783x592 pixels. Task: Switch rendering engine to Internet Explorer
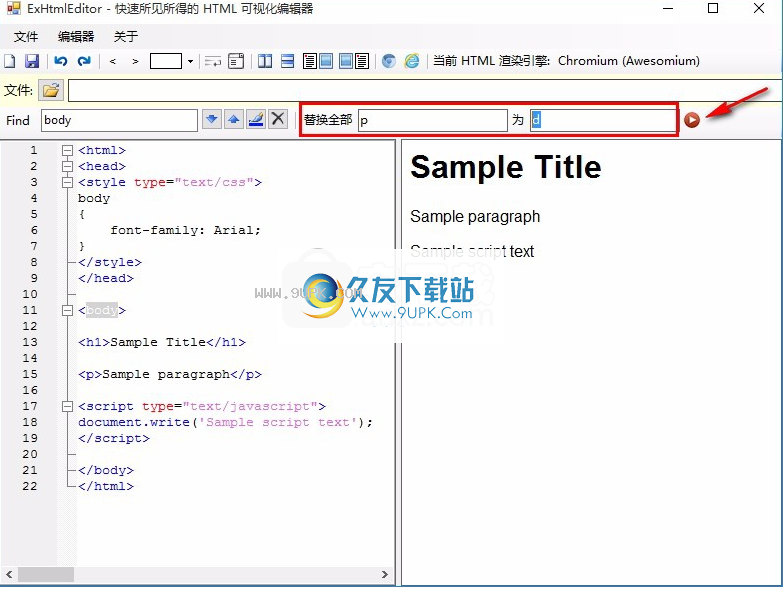pos(412,61)
